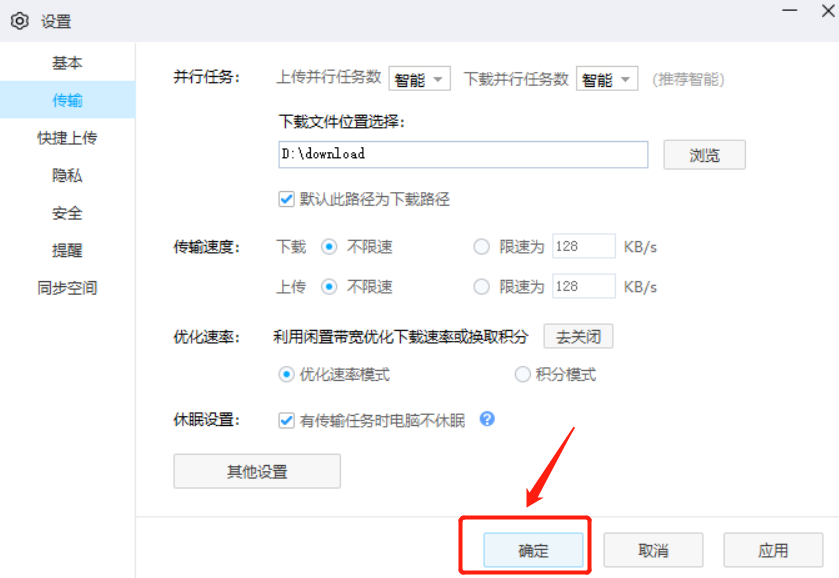Close the settings window
839x578 pixels.
(x=828, y=10)
